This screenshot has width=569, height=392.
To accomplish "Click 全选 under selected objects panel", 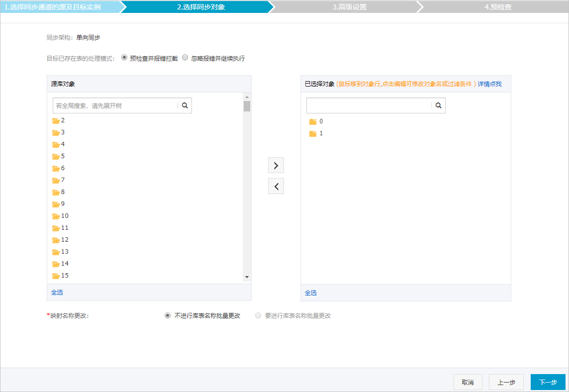I will click(311, 293).
